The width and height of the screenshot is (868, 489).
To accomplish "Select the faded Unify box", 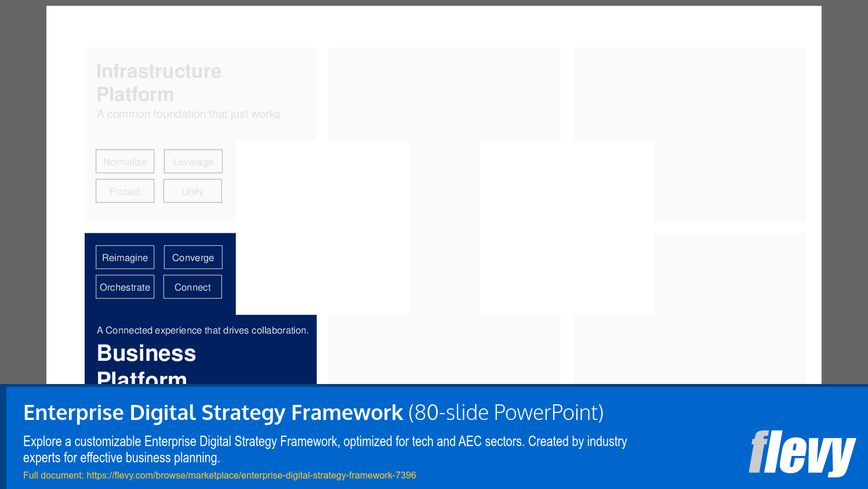I will coord(193,191).
